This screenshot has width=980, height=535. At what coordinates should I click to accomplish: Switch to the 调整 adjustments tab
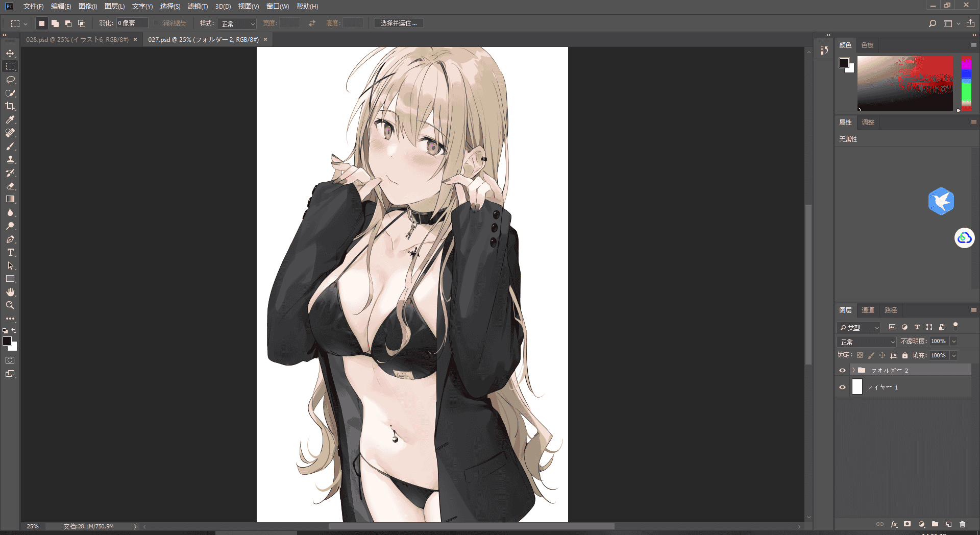[868, 122]
